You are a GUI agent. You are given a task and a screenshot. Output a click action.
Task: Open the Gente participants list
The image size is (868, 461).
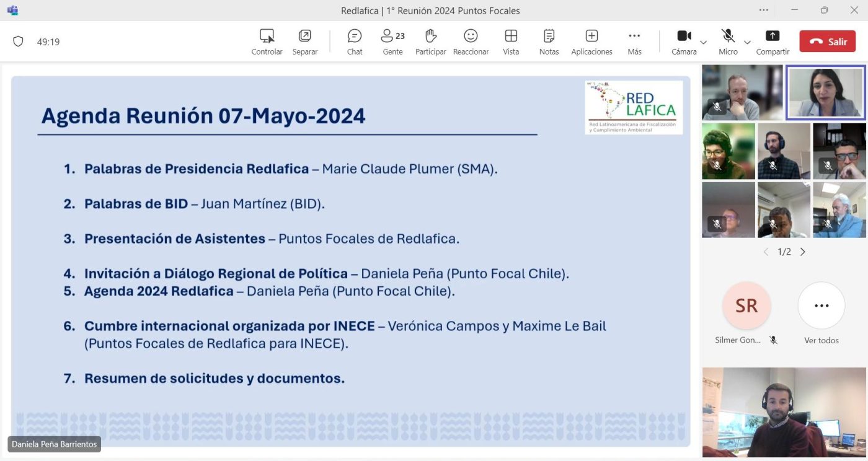coord(392,42)
